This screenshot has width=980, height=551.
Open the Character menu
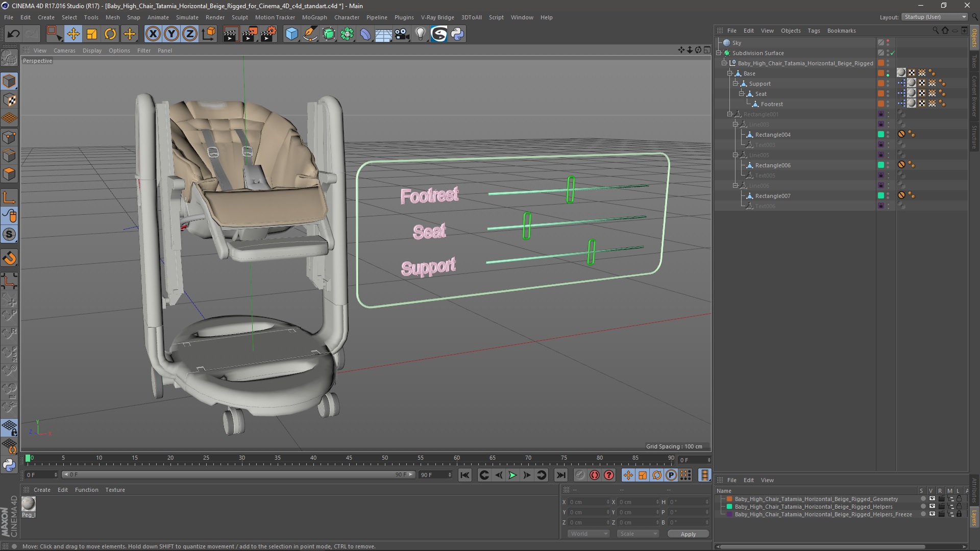coord(347,17)
